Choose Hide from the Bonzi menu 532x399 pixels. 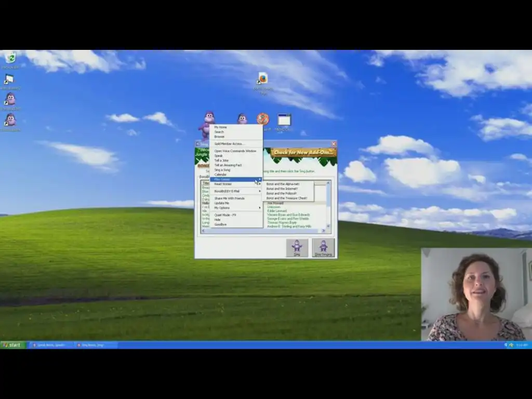[236, 220]
